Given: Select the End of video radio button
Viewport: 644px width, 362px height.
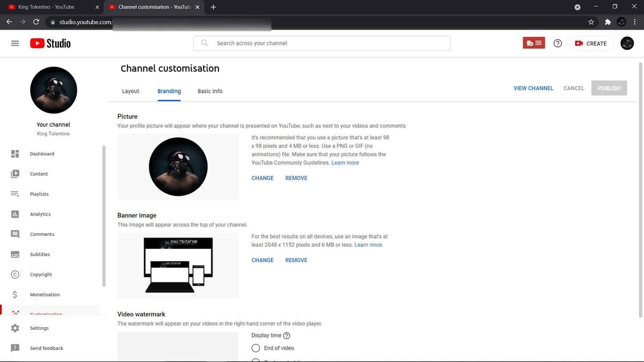Looking at the screenshot, I should [255, 348].
